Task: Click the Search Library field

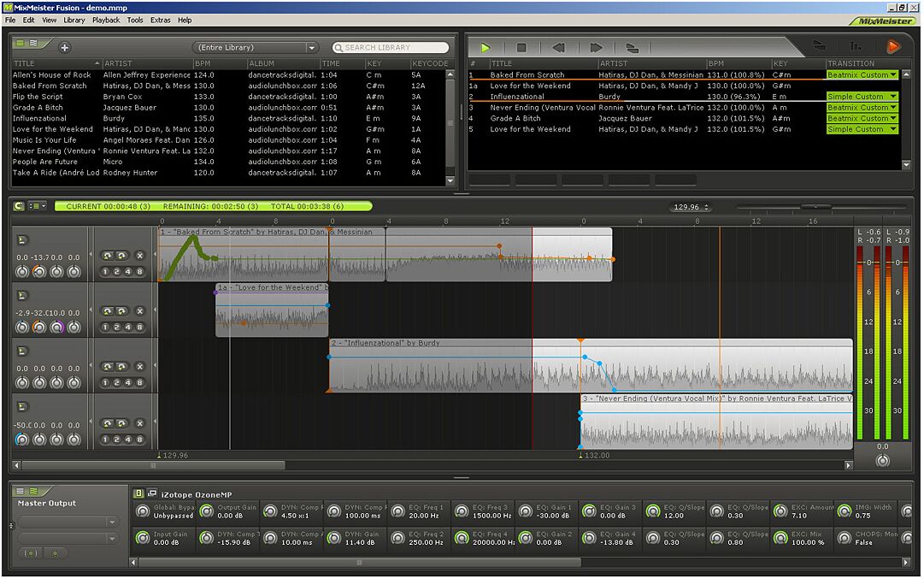Action: pyautogui.click(x=390, y=47)
